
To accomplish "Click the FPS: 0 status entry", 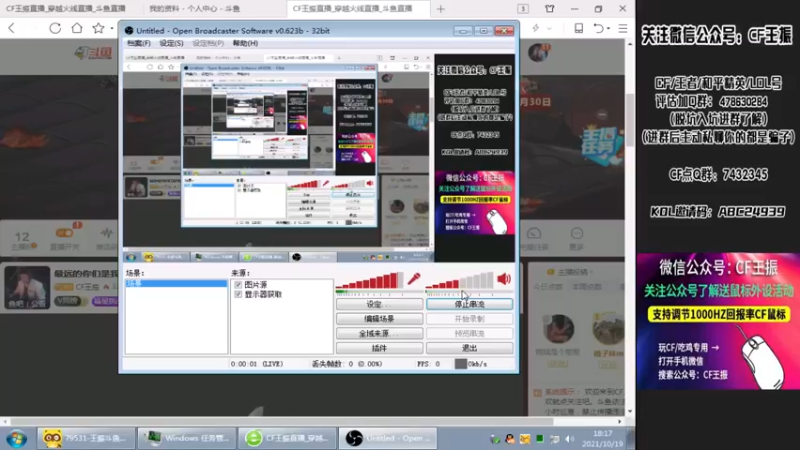I will click(429, 364).
